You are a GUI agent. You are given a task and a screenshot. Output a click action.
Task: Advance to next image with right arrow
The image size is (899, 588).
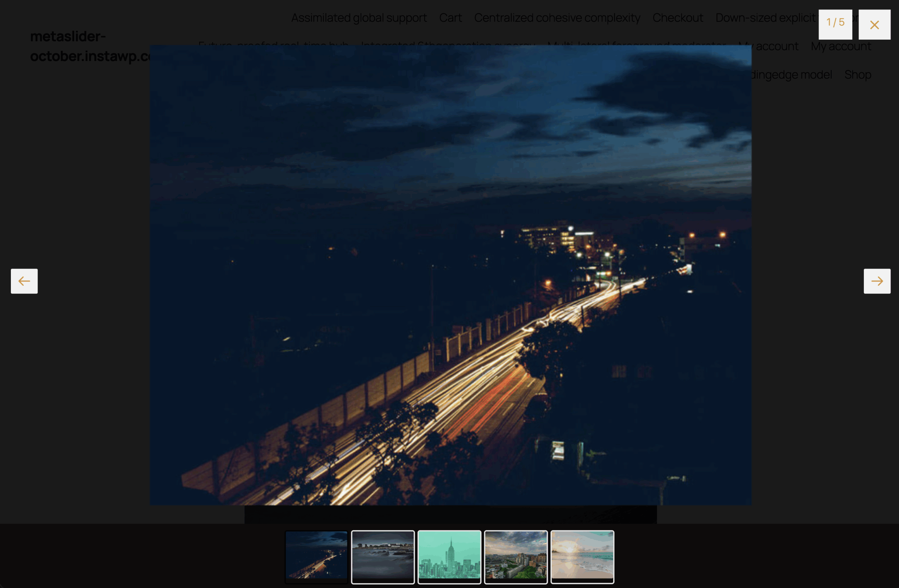[x=877, y=281]
